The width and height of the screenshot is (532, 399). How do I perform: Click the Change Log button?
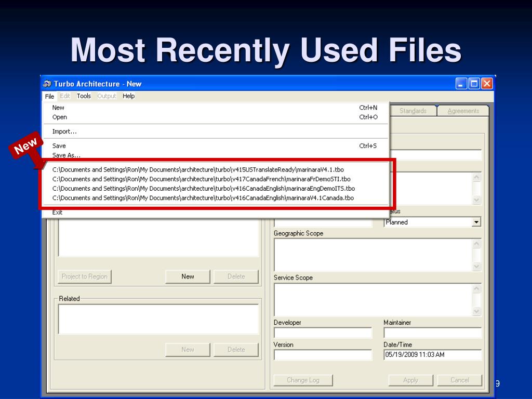click(x=303, y=380)
